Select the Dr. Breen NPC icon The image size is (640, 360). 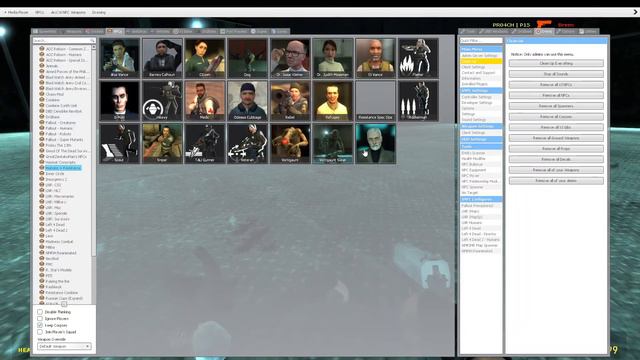coord(376,144)
